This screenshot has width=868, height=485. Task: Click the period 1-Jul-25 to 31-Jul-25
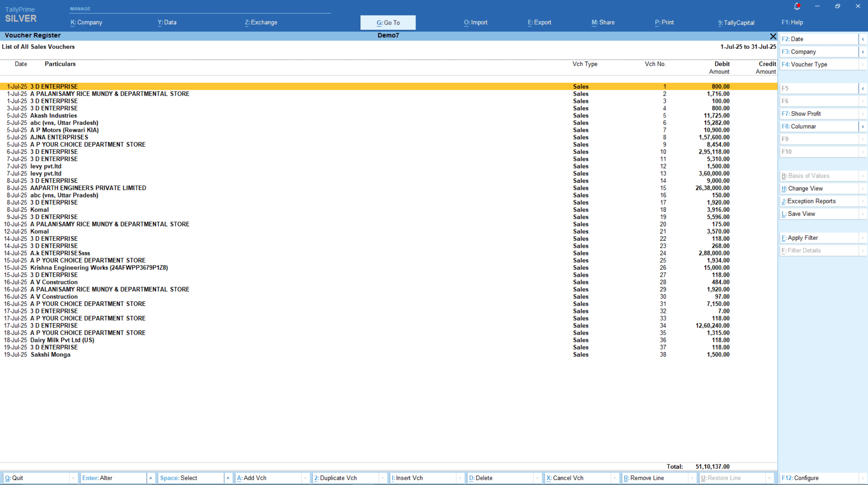[748, 47]
